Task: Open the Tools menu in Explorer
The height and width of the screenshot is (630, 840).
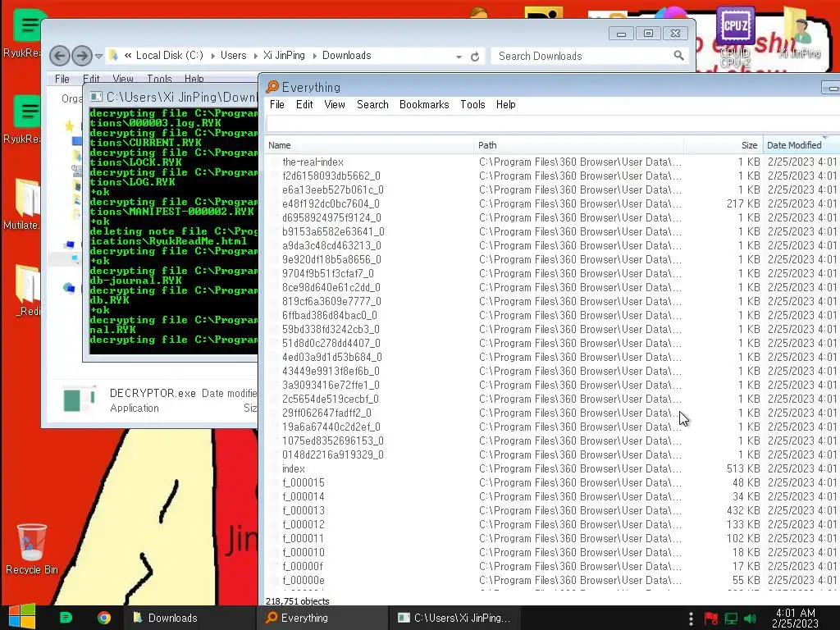Action: point(159,79)
